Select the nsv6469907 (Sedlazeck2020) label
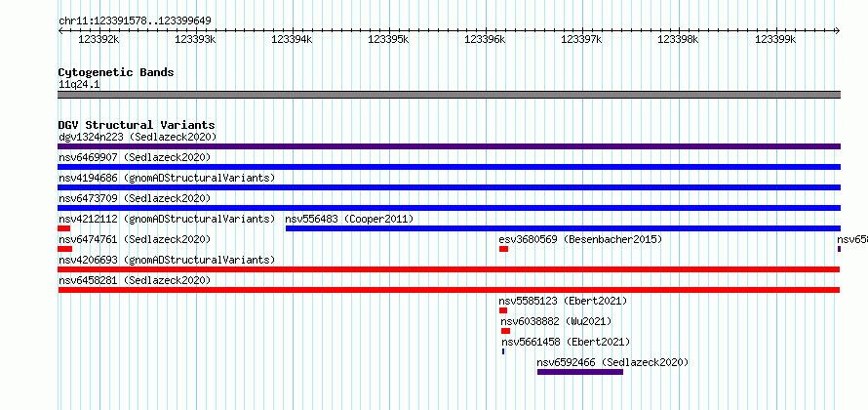868x410 pixels. 135,157
